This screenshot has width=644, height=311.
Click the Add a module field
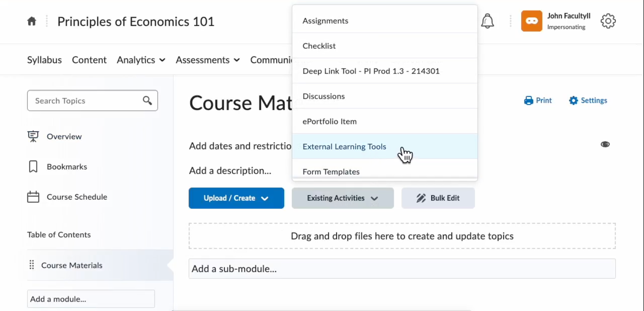[91, 299]
